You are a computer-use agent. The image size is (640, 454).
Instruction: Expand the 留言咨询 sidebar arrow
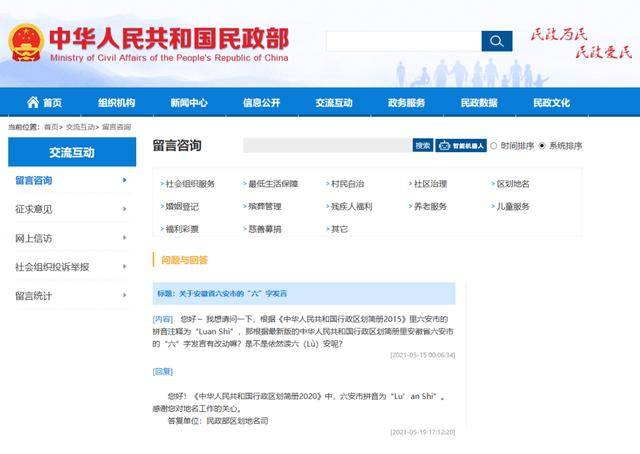[124, 180]
